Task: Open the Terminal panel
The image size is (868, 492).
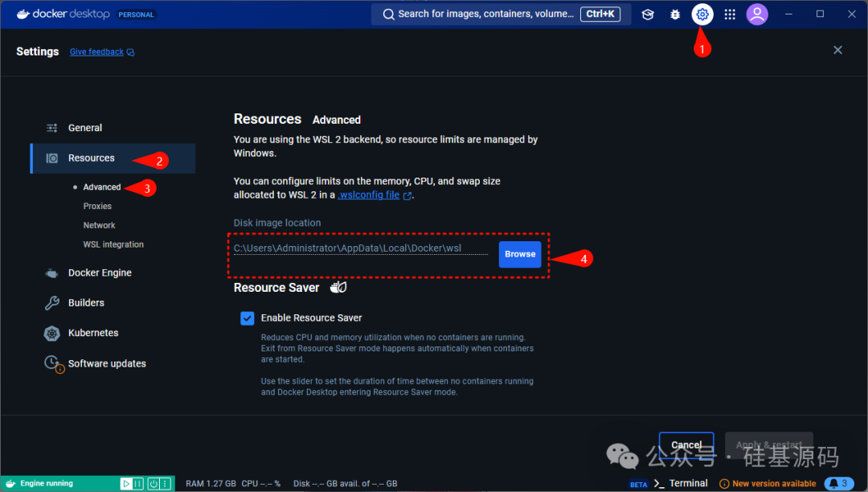Action: tap(688, 483)
